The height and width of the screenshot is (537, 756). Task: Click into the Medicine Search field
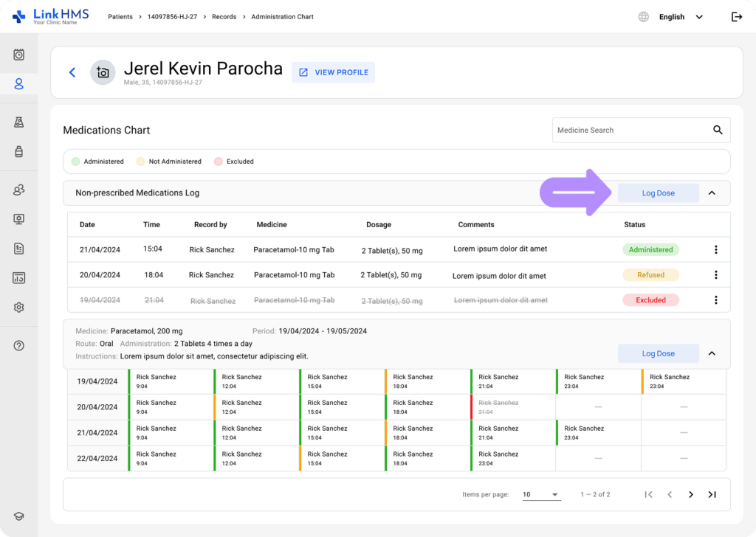(628, 130)
